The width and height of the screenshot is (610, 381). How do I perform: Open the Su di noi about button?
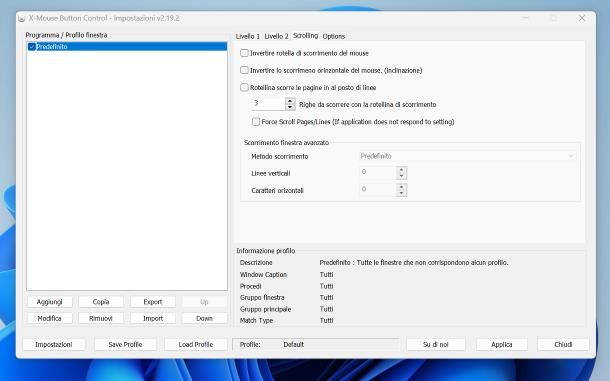(436, 344)
